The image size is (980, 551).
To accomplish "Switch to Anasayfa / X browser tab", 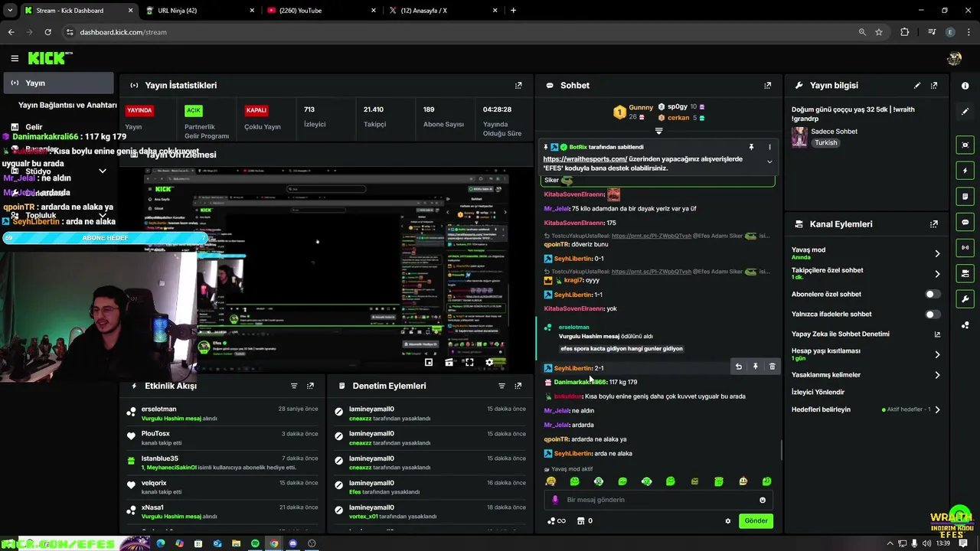I will (x=444, y=10).
